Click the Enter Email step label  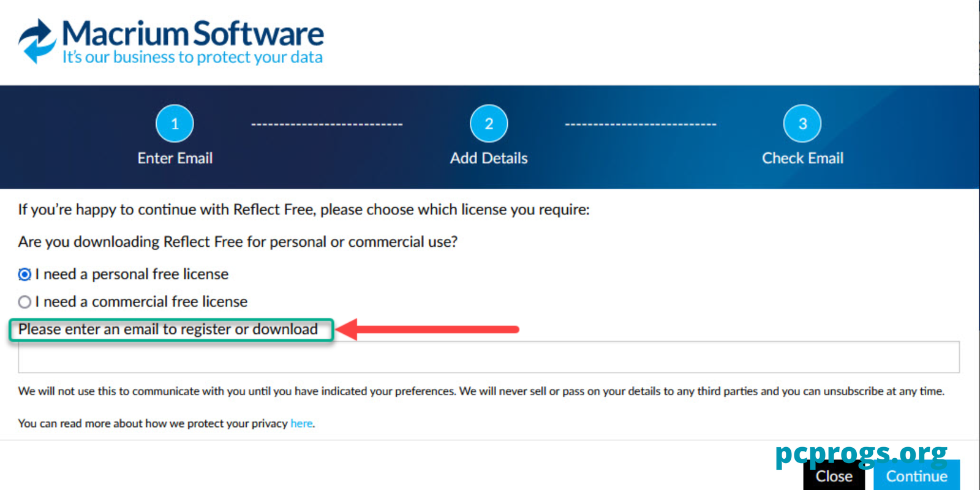[x=175, y=158]
